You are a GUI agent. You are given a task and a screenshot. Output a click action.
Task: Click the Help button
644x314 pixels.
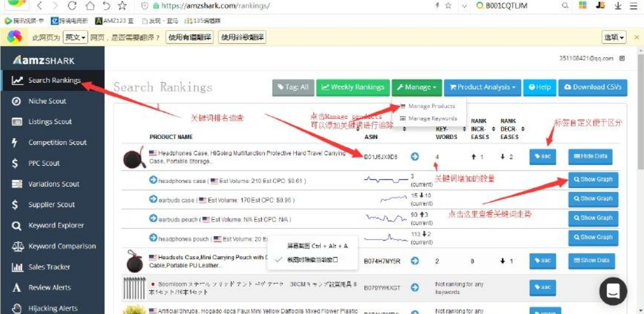(x=540, y=87)
